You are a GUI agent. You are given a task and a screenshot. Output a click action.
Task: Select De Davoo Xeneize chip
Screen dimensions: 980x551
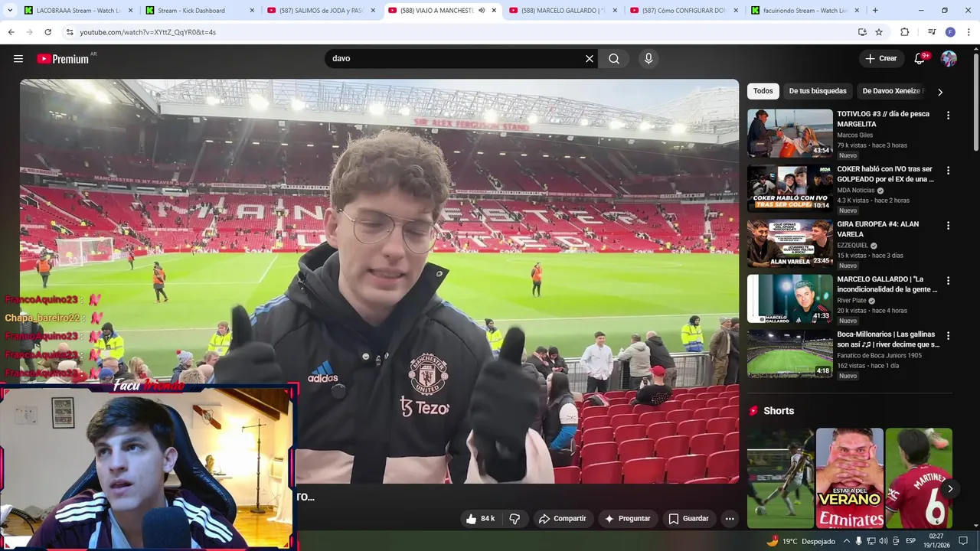892,91
